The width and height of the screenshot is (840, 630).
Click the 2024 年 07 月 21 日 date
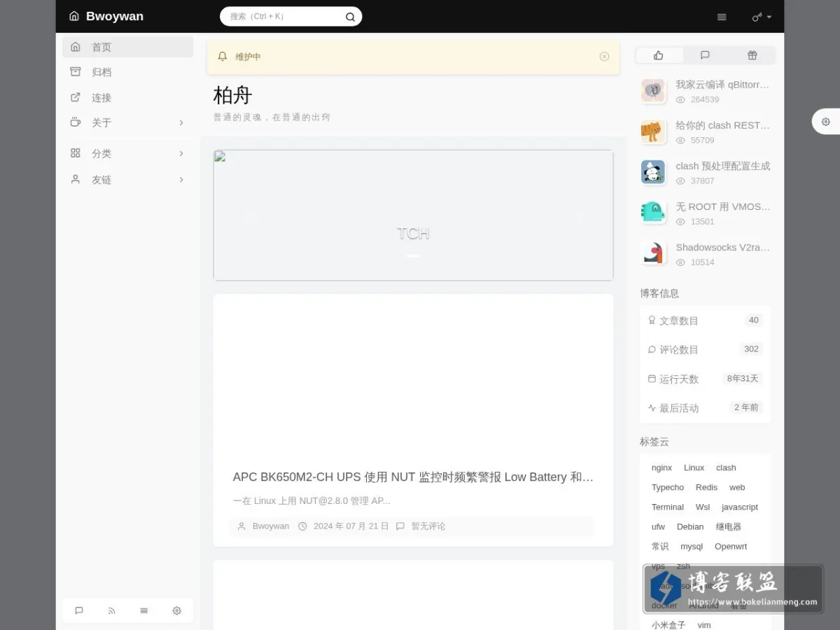click(x=351, y=526)
